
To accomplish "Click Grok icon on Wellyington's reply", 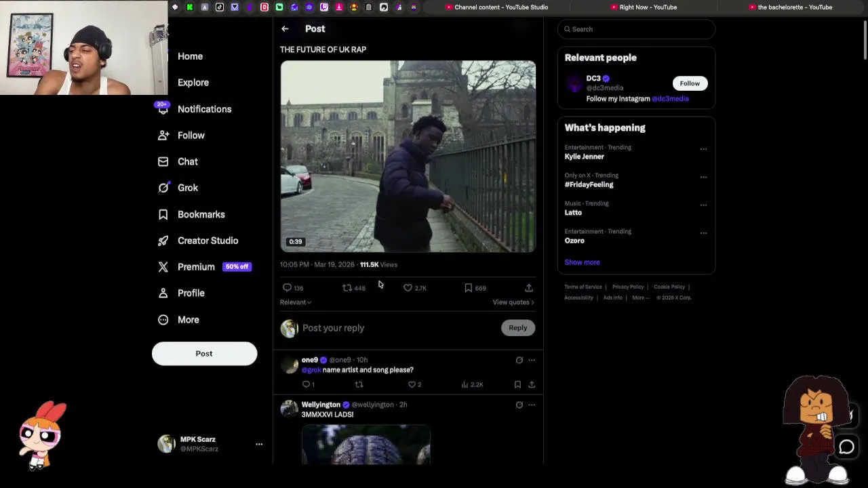I will [519, 405].
